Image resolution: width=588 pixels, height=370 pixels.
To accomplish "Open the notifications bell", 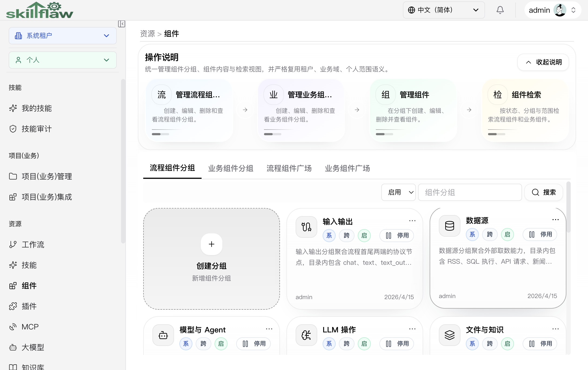I will pyautogui.click(x=500, y=10).
